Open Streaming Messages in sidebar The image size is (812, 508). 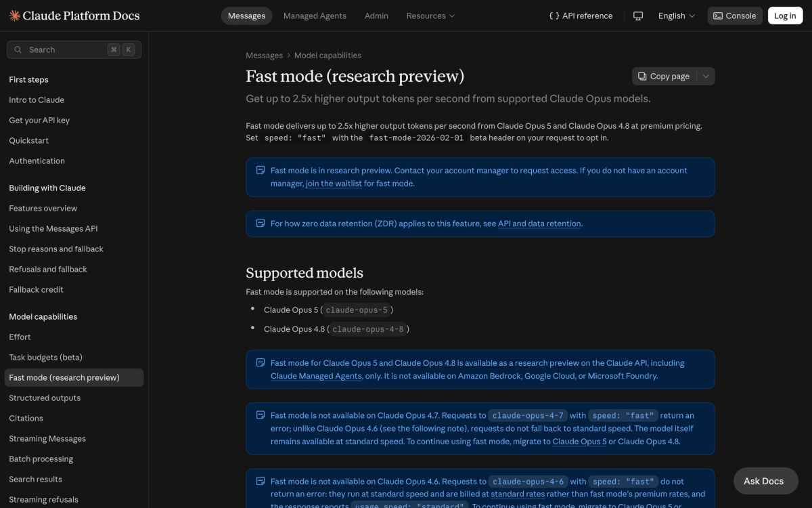click(47, 438)
